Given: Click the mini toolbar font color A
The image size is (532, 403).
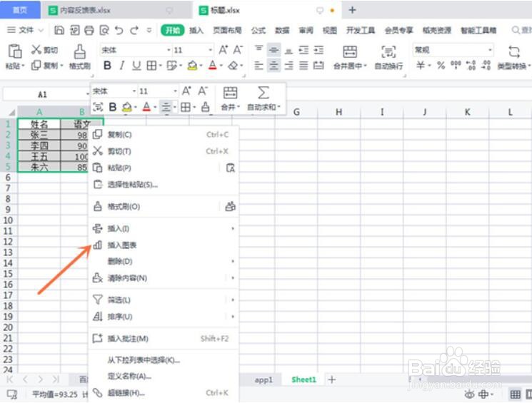Looking at the screenshot, I should (x=146, y=107).
